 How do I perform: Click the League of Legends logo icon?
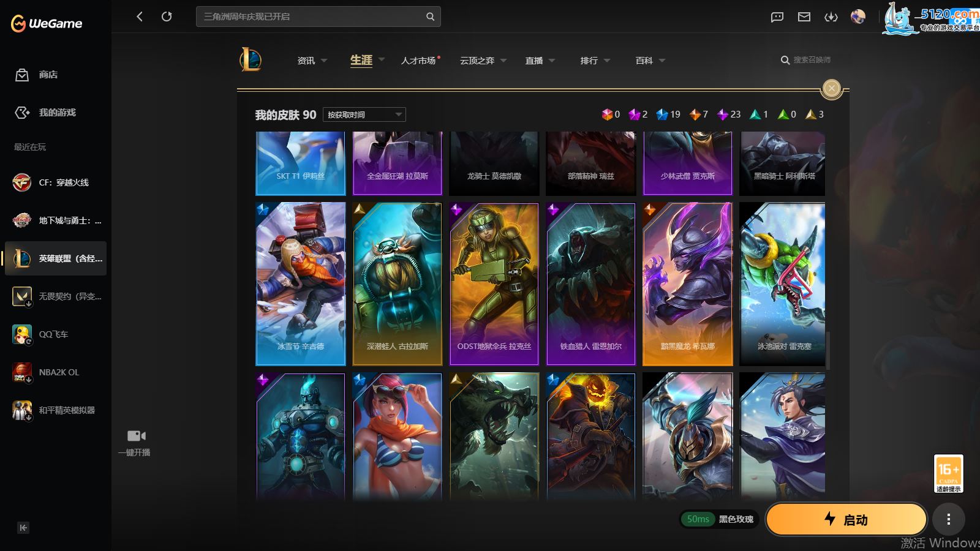251,59
